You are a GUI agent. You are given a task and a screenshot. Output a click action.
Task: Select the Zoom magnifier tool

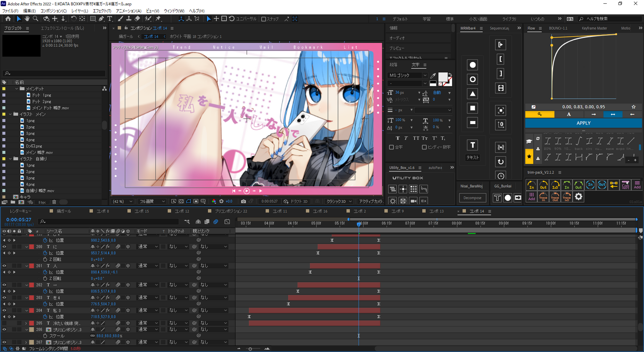[36, 19]
